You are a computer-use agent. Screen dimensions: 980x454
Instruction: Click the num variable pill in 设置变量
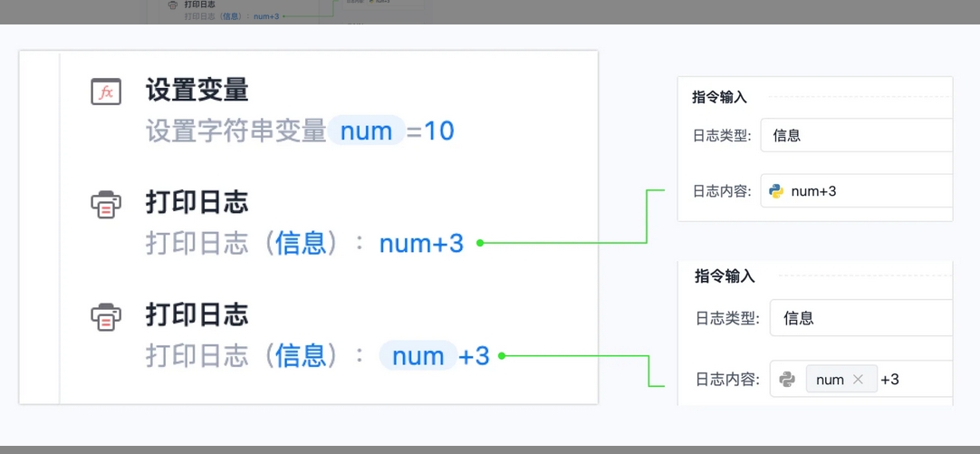pyautogui.click(x=367, y=131)
